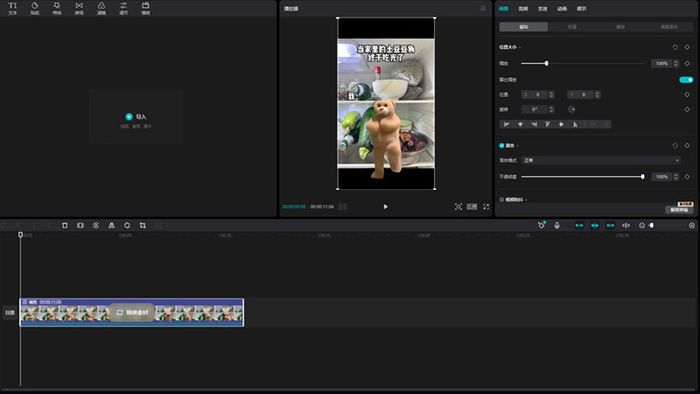700x394 pixels.
Task: Click the reverse playback icon in timeline toolbar
Action: click(96, 225)
